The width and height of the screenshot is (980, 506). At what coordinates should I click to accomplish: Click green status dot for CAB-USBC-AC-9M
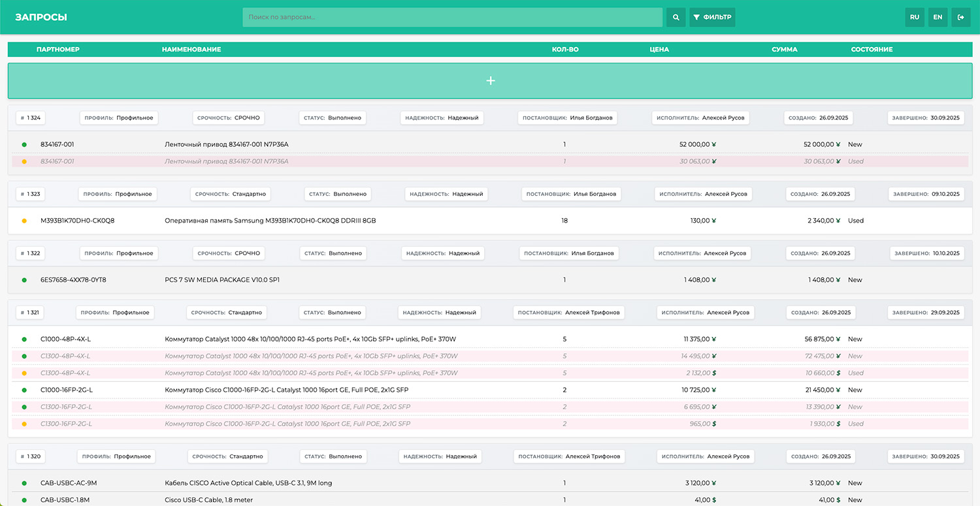coord(24,483)
